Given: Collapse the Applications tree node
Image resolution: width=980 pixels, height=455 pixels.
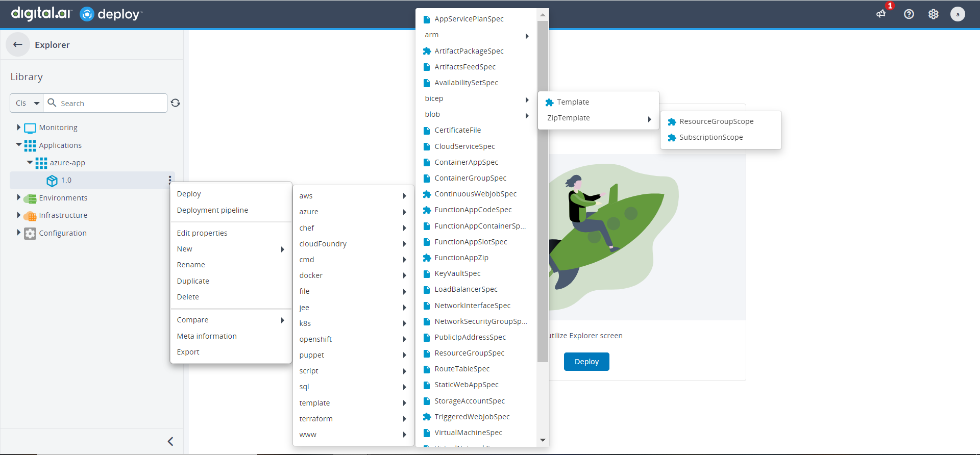Looking at the screenshot, I should click(19, 145).
